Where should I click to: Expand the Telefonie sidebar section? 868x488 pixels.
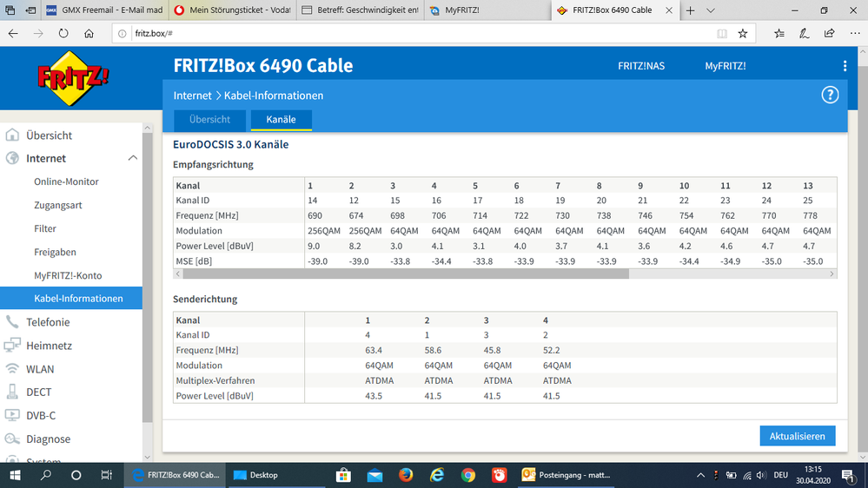pos(48,322)
